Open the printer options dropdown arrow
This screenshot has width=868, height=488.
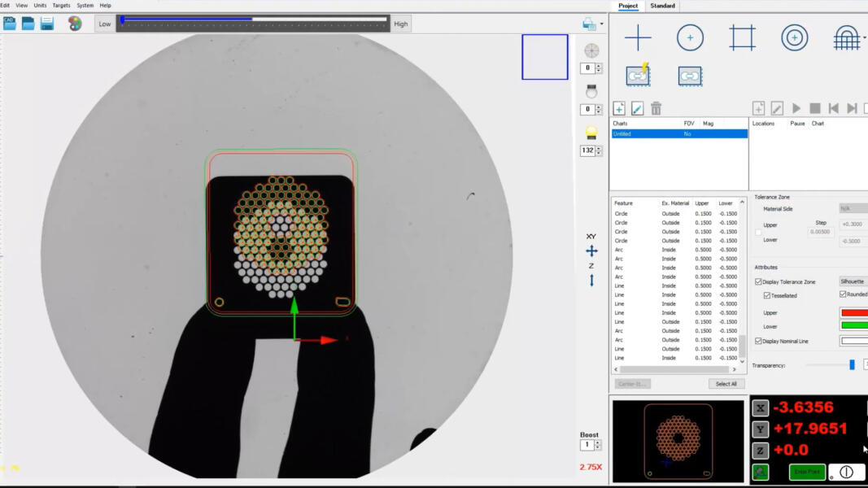tap(601, 24)
